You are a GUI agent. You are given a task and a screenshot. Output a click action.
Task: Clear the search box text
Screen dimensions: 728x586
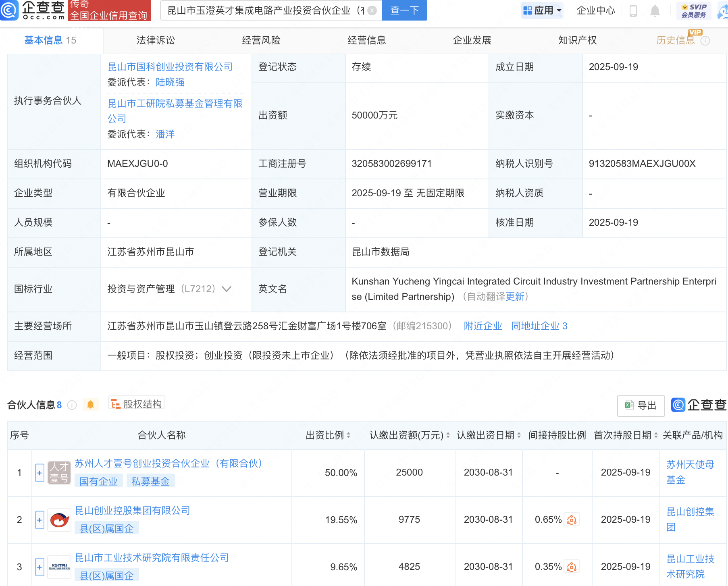372,10
